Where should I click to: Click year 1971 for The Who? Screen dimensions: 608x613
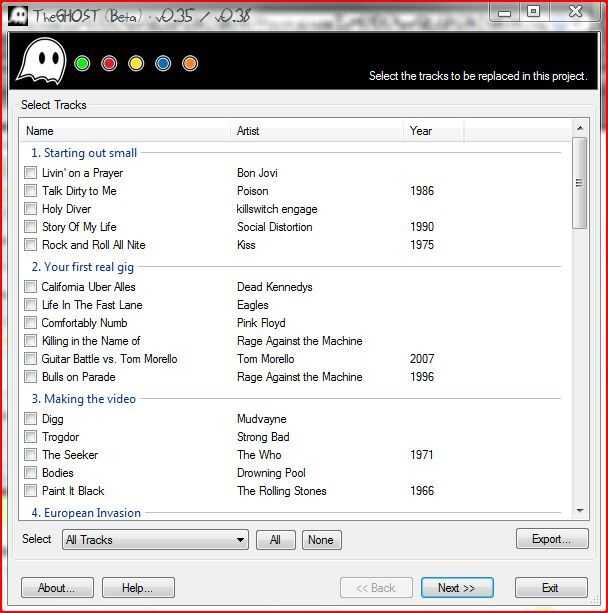click(x=421, y=455)
